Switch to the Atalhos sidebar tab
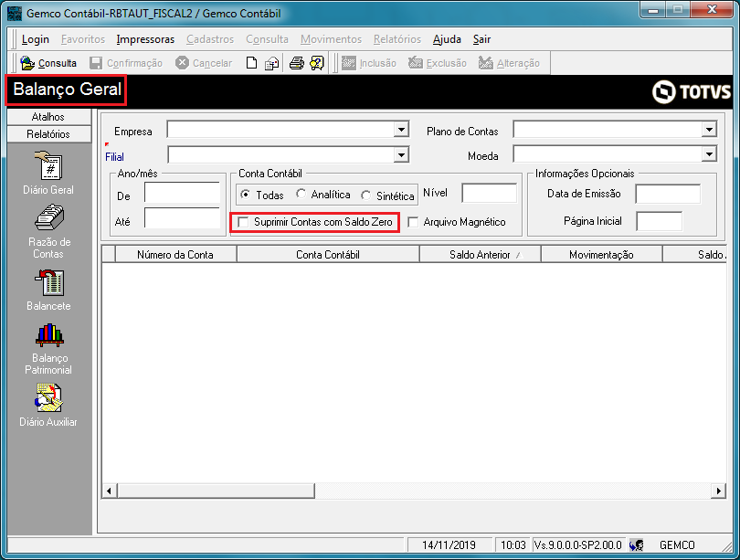Screen dimensions: 740x560 (48, 117)
